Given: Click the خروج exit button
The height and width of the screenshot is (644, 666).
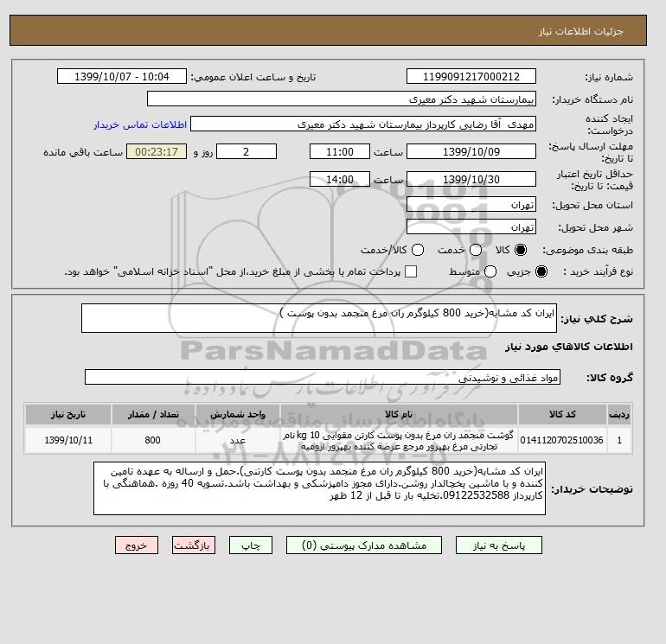Looking at the screenshot, I should tap(137, 545).
